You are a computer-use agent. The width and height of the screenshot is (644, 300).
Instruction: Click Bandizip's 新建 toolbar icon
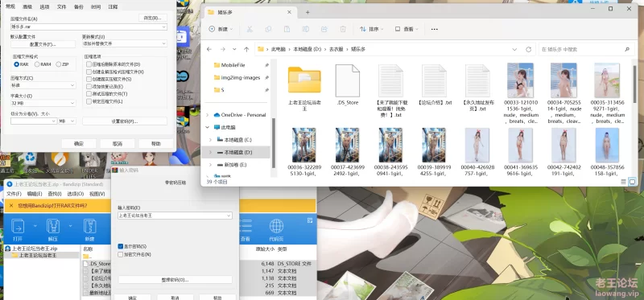(x=89, y=230)
